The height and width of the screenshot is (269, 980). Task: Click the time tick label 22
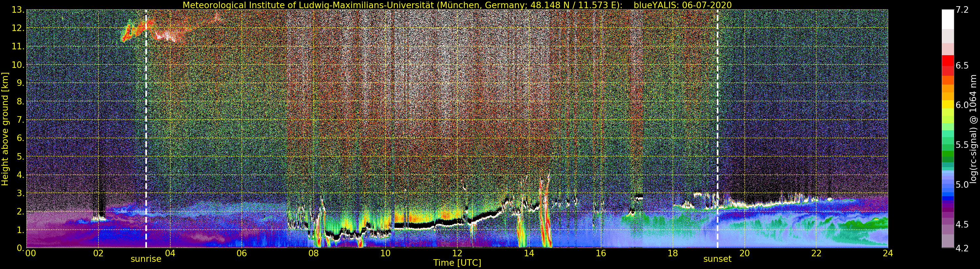[816, 253]
